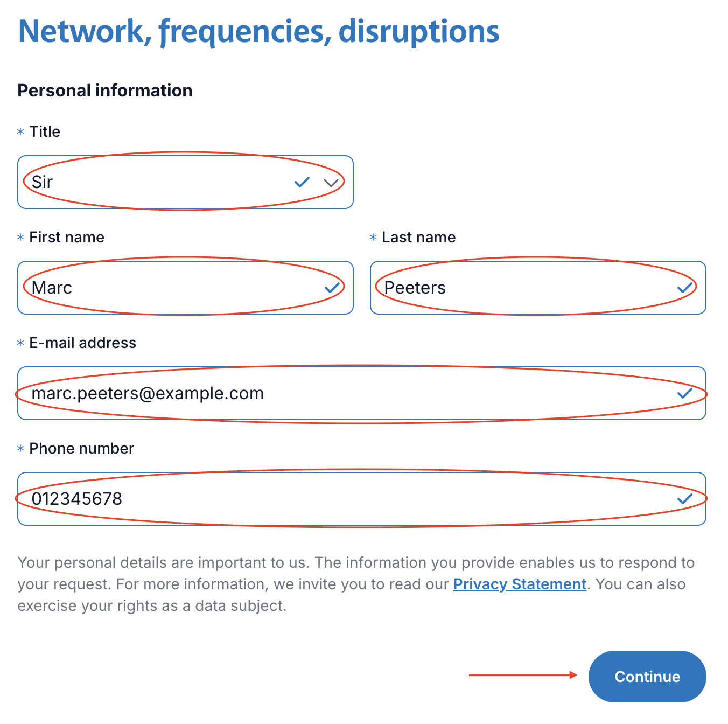Click the Phone number input with 012345678

pos(350,499)
